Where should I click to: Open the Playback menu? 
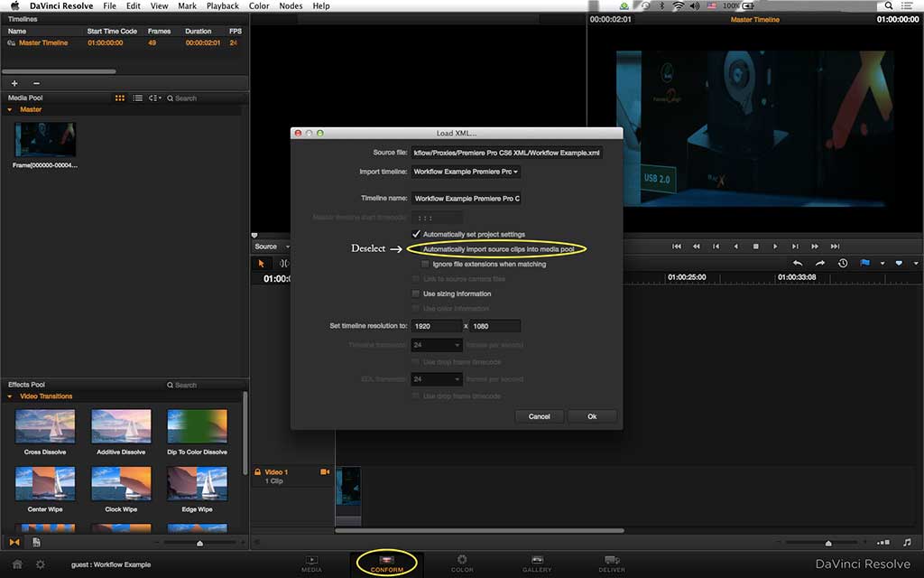(222, 6)
